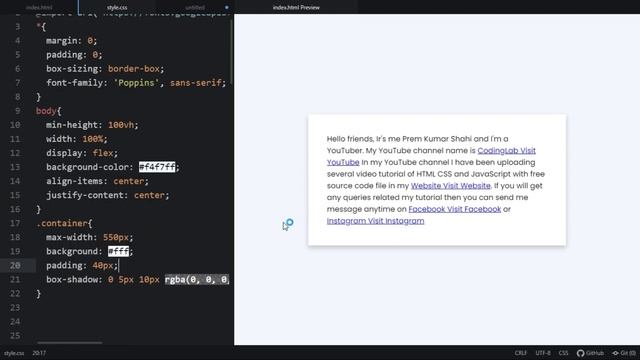Open the Instagram Visit Instagram link

coord(376,221)
